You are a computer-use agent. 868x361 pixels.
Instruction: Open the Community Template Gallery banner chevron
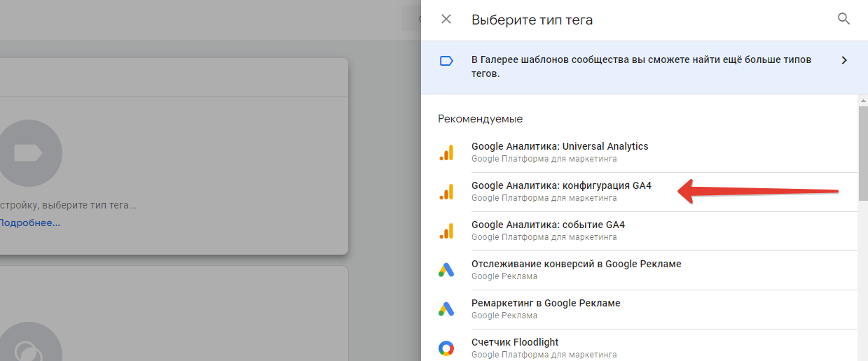tap(844, 60)
